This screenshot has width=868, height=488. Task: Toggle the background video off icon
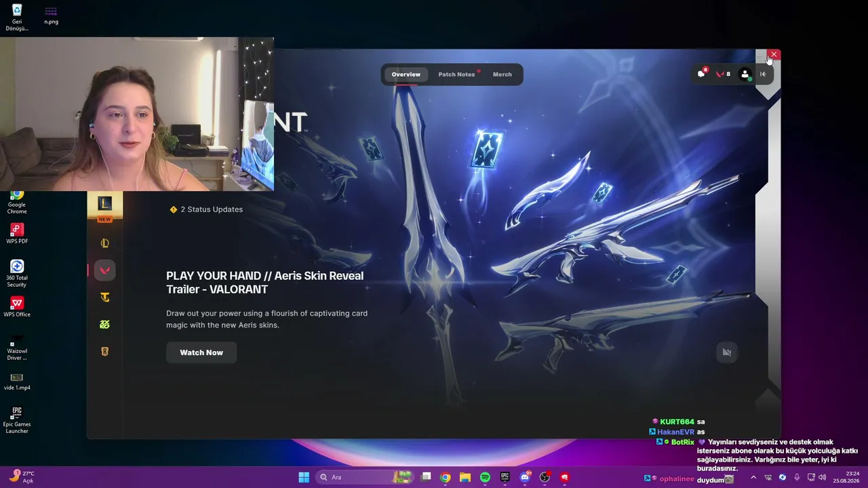pos(727,352)
